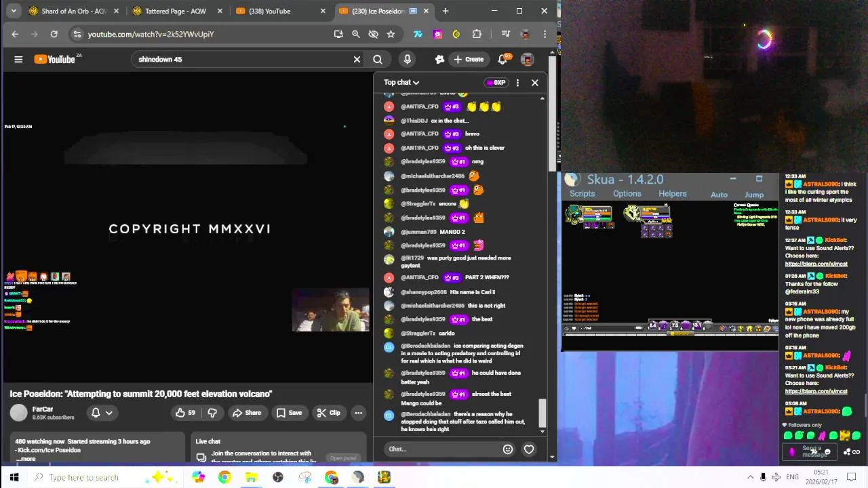Go back in Chrome browser

(x=15, y=34)
